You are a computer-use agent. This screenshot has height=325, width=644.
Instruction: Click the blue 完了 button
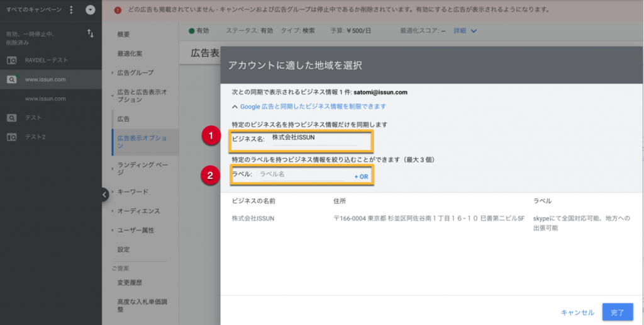click(618, 312)
